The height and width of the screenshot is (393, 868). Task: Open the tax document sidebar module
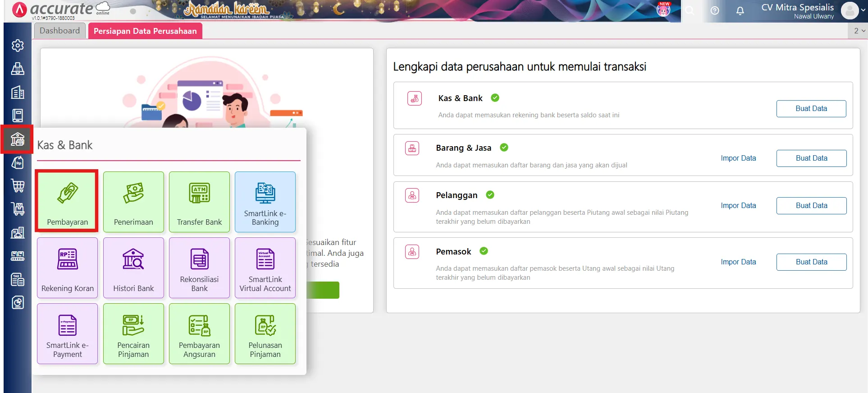(x=18, y=279)
